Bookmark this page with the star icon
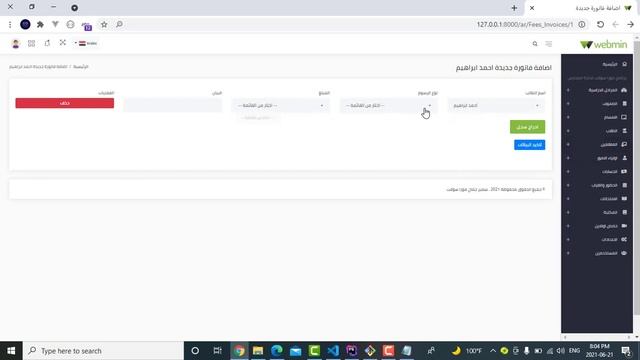640x360 pixels. point(104,24)
